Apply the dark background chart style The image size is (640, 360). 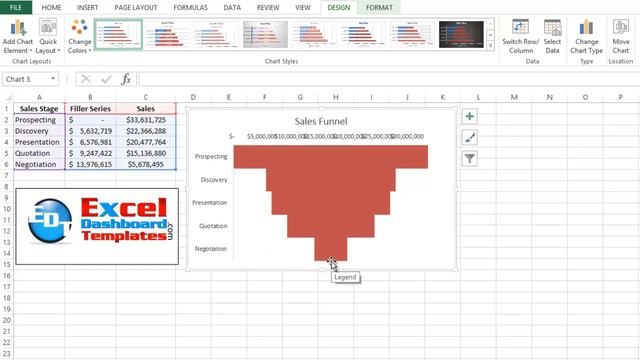pos(461,35)
